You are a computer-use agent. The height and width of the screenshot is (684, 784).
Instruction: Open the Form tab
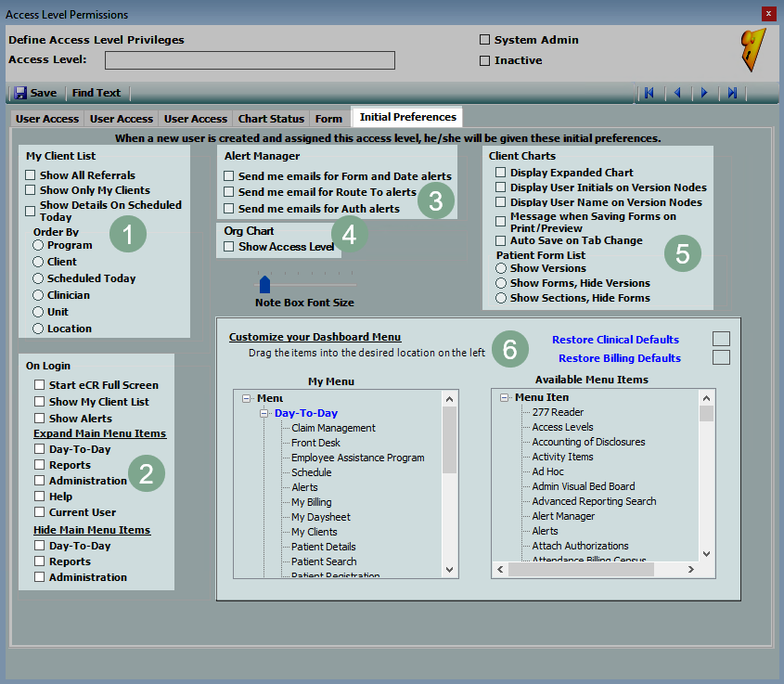pos(328,119)
